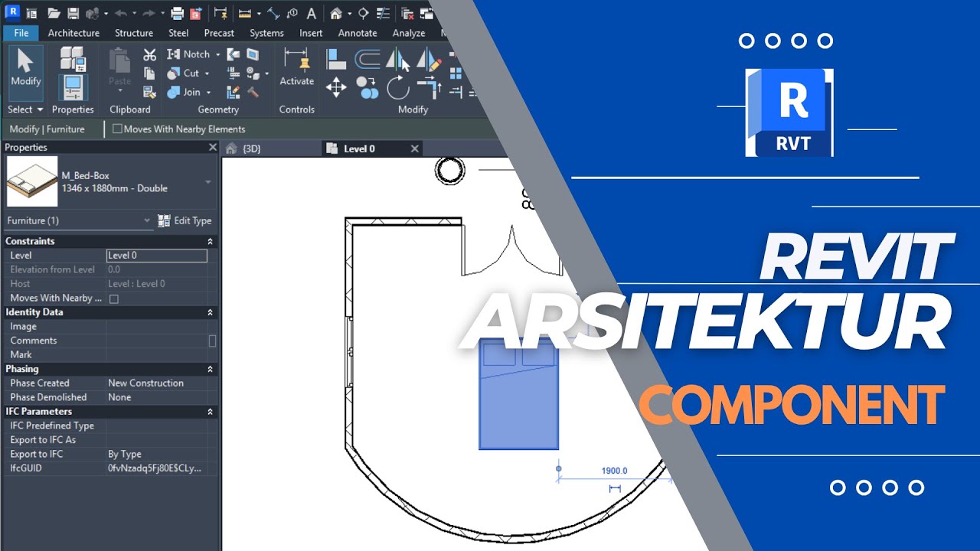Switch to the Annotate ribbon tab
980x551 pixels.
point(358,33)
